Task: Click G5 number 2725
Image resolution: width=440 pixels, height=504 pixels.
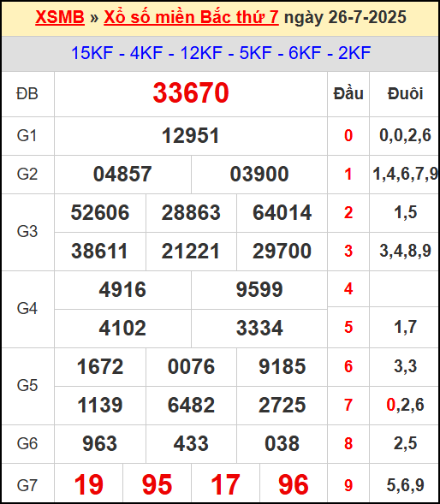Action: [x=282, y=405]
